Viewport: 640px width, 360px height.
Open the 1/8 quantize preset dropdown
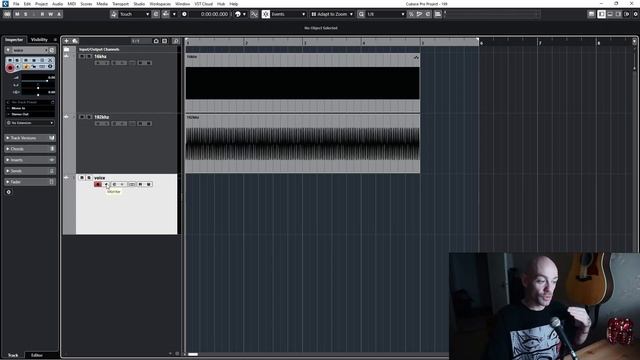385,14
